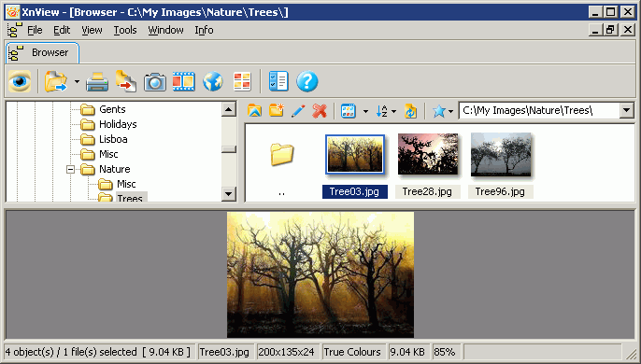This screenshot has width=641, height=364.
Task: Click the Sort by A-Z icon
Action: [382, 111]
